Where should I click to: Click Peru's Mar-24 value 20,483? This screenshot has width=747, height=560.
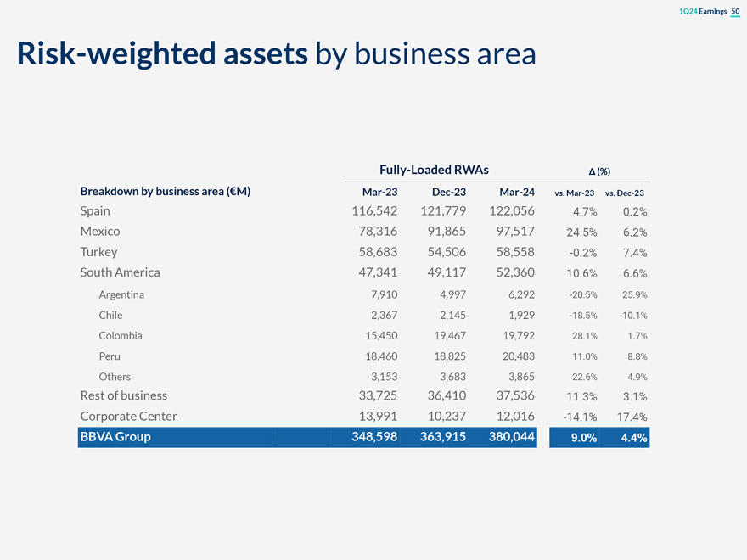click(x=519, y=356)
